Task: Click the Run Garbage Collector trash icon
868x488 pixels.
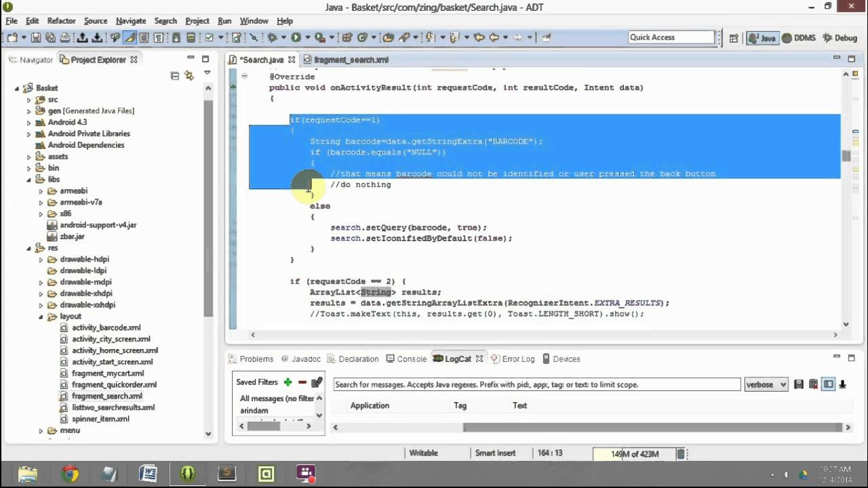Action: coord(682,454)
